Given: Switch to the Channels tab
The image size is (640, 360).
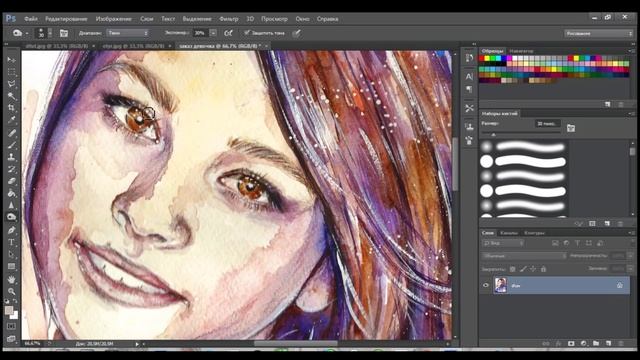Looking at the screenshot, I should point(509,233).
